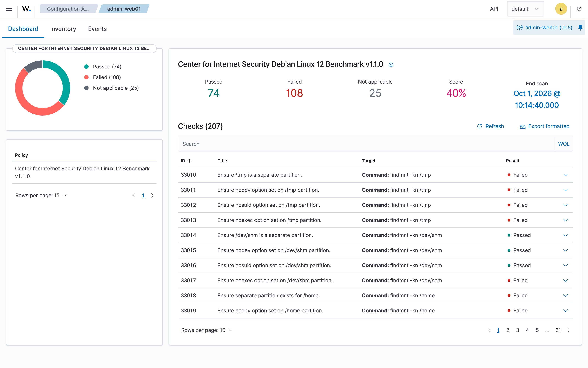Screen dimensions: 588x368
Task: Open the default tenant dropdown
Action: click(525, 9)
